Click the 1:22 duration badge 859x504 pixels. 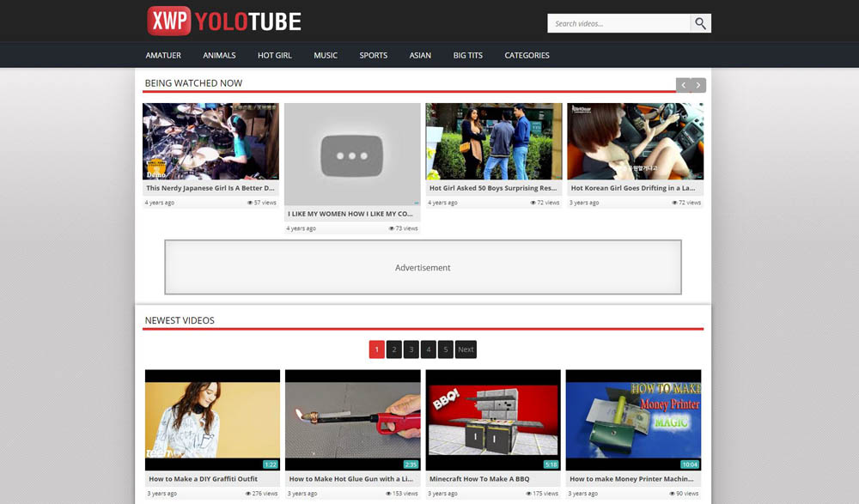click(271, 465)
